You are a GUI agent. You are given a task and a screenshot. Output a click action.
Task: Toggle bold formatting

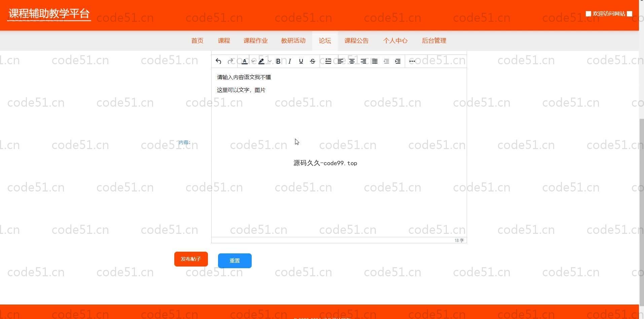[x=278, y=61]
